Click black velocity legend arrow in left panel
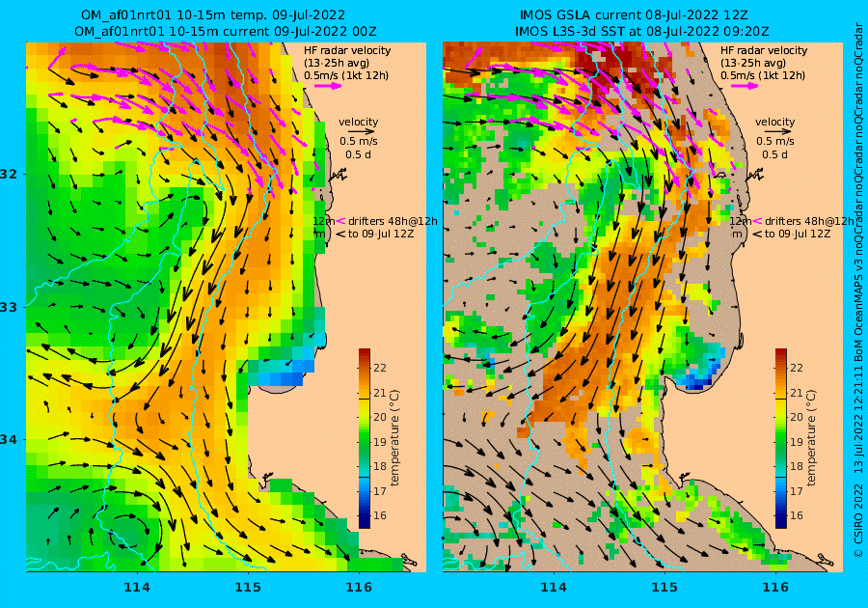This screenshot has height=608, width=868. tap(362, 132)
